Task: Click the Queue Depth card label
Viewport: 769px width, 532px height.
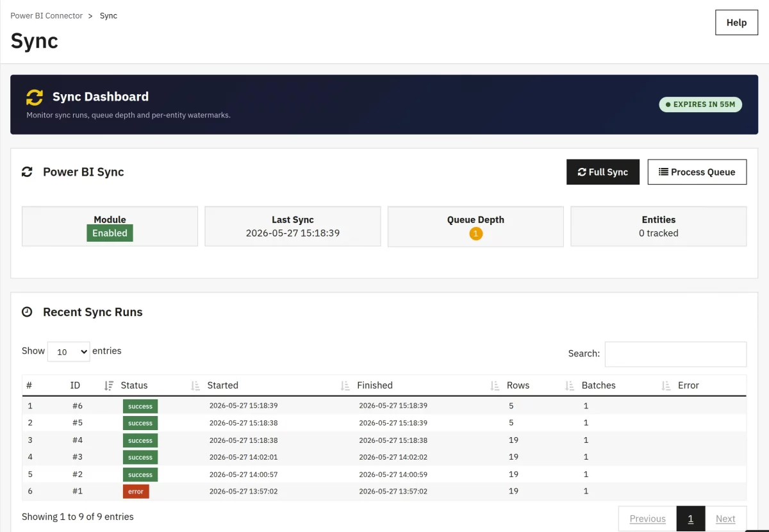Action: 475,219
